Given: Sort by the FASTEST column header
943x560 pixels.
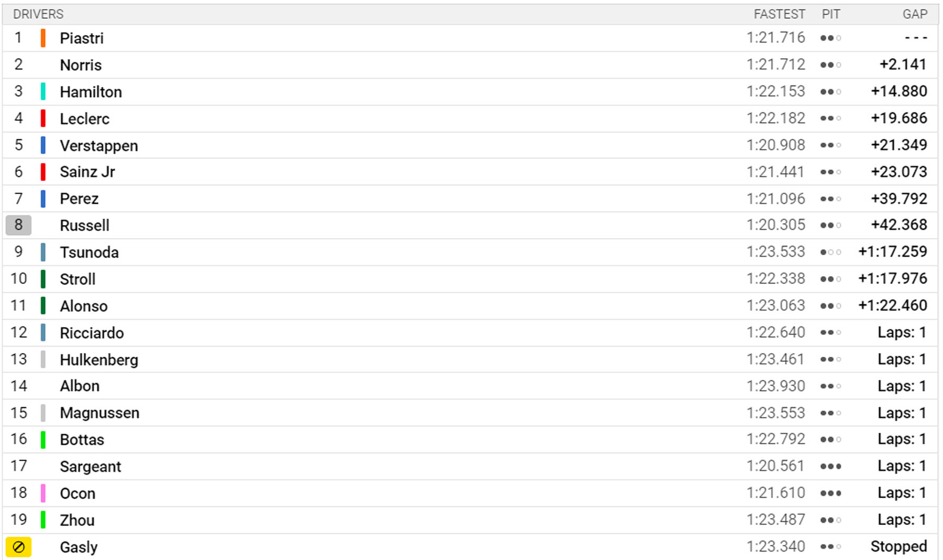Looking at the screenshot, I should coord(779,14).
